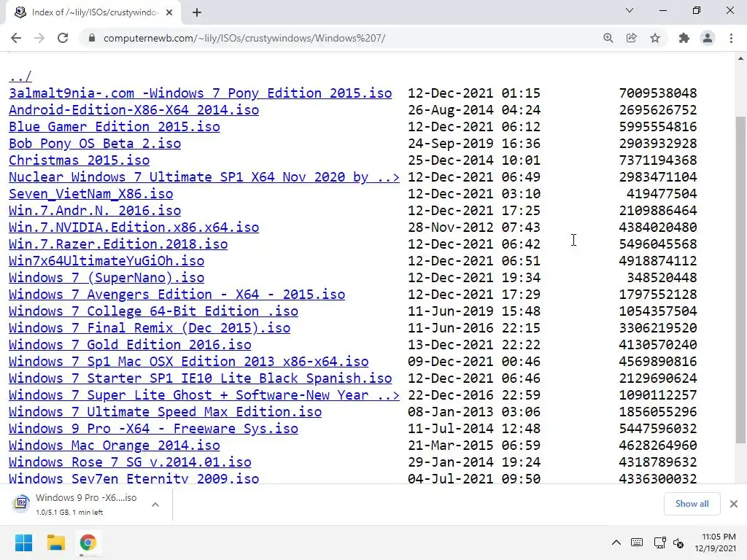
Task: Expand the download item options chevron
Action: coord(155,505)
